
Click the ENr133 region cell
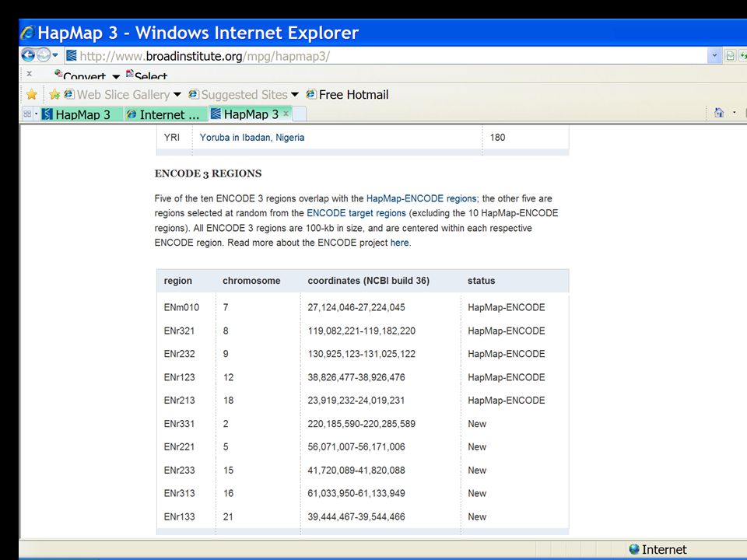pos(179,516)
